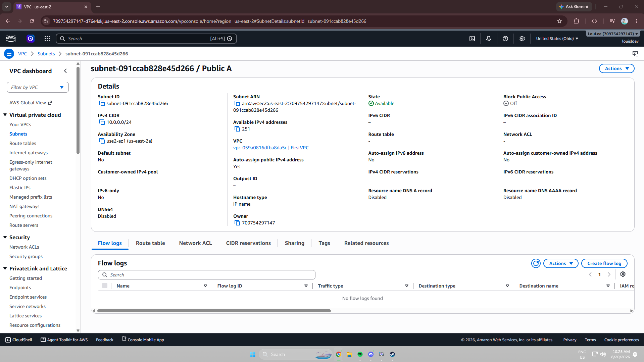Open the FirstVPC VPC link
This screenshot has height=362, width=644.
click(x=271, y=148)
